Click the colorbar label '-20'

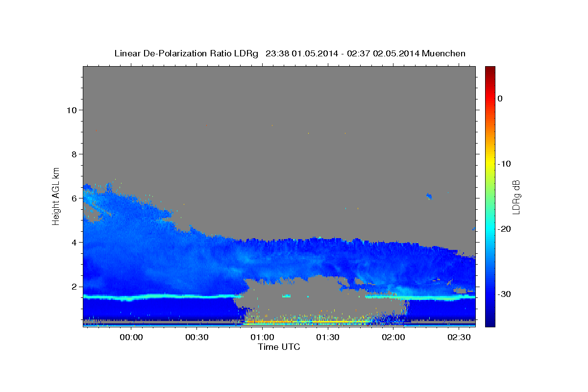504,229
